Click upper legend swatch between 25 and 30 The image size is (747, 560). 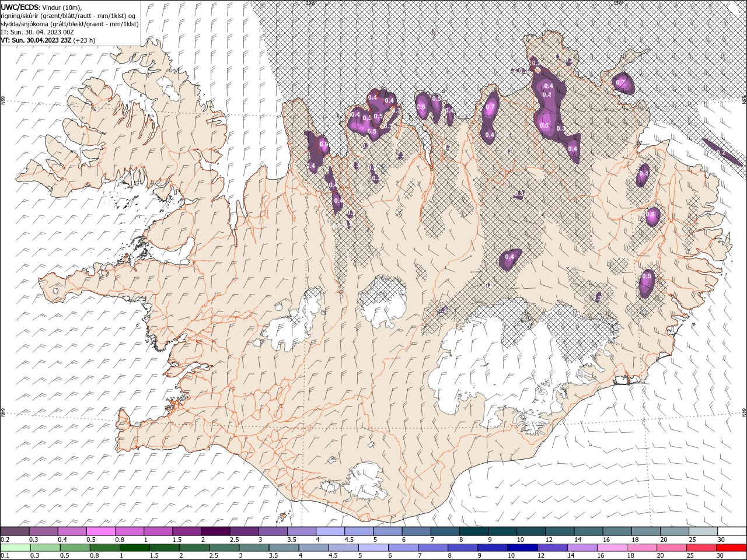coord(703,531)
